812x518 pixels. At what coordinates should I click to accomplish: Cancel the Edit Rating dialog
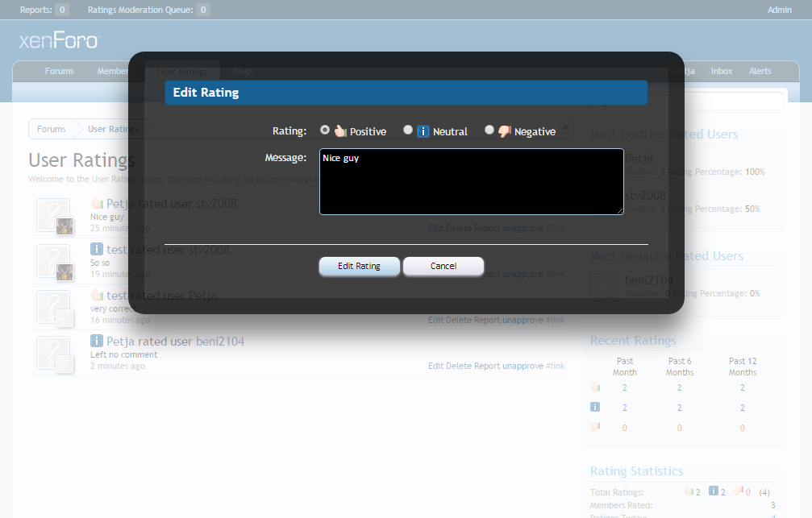[x=443, y=266]
